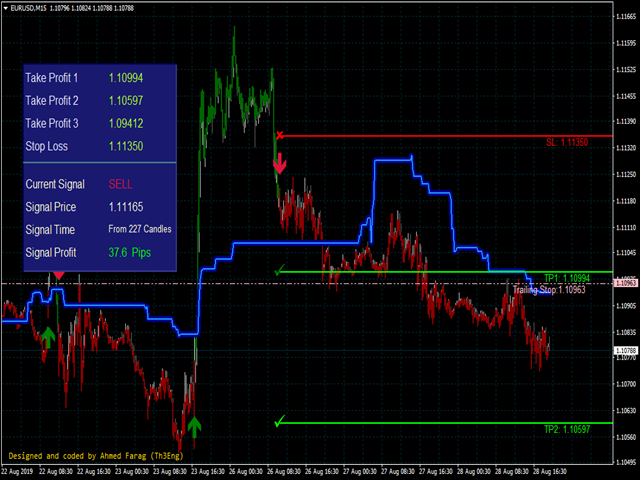Image resolution: width=640 pixels, height=480 pixels.
Task: Click the Signal Profit label
Action: [x=51, y=253]
